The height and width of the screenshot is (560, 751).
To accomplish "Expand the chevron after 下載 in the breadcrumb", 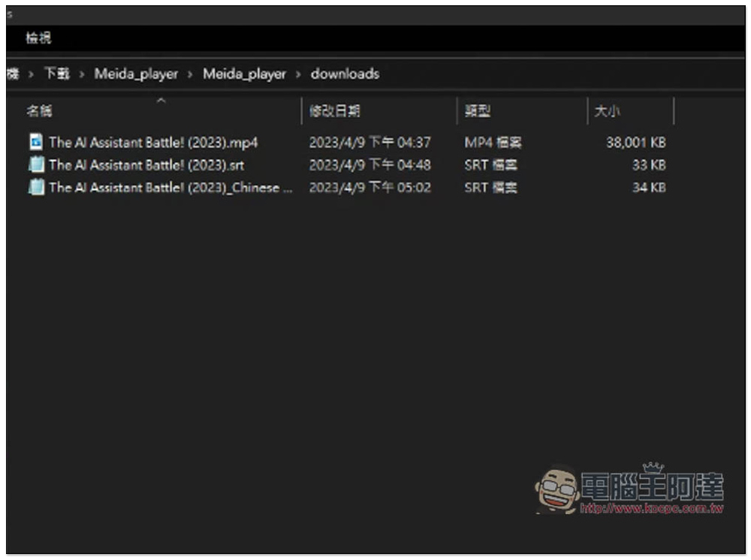I will pos(82,74).
